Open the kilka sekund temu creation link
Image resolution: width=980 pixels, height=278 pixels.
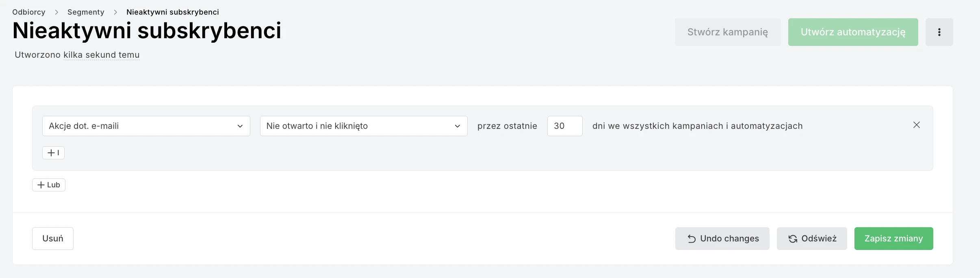[x=101, y=54]
